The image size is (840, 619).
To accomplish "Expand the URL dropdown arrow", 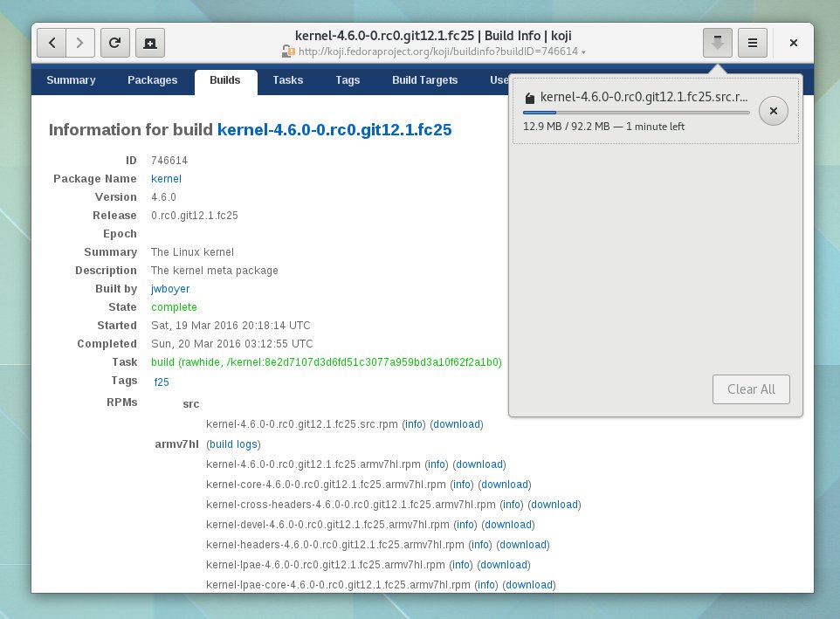I will pyautogui.click(x=583, y=52).
